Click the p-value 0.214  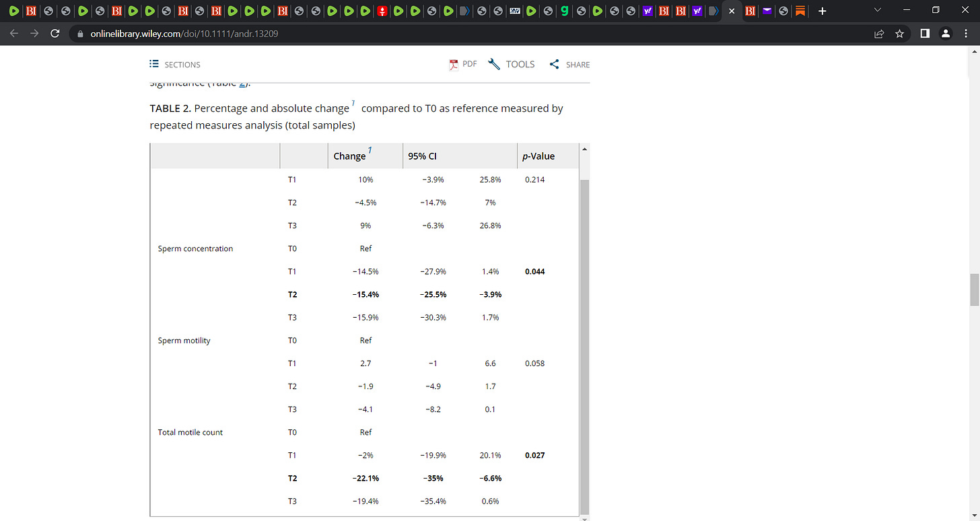(535, 180)
